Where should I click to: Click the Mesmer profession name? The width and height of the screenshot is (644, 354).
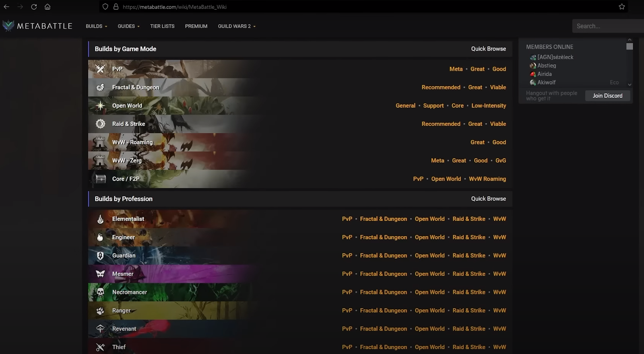[123, 274]
